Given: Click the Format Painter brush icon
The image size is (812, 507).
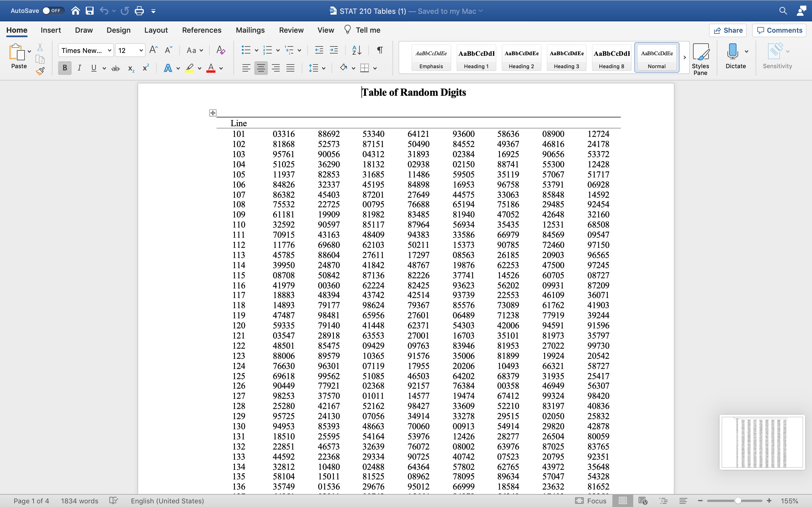Looking at the screenshot, I should pyautogui.click(x=40, y=71).
